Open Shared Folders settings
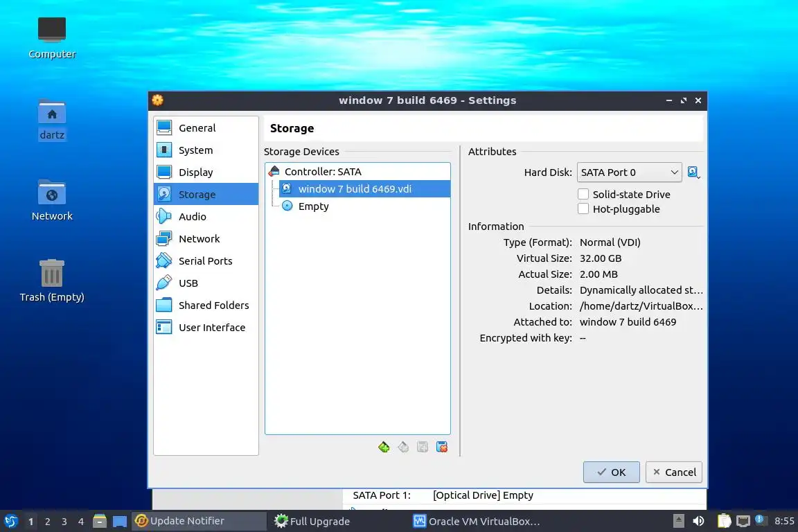The width and height of the screenshot is (798, 532). coord(206,305)
